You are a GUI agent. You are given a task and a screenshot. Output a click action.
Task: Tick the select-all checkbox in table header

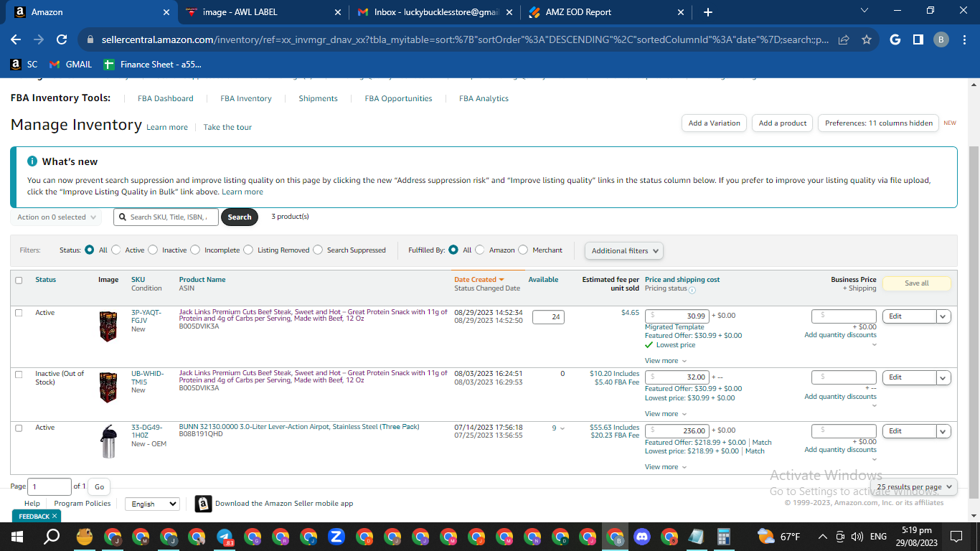[x=19, y=281]
